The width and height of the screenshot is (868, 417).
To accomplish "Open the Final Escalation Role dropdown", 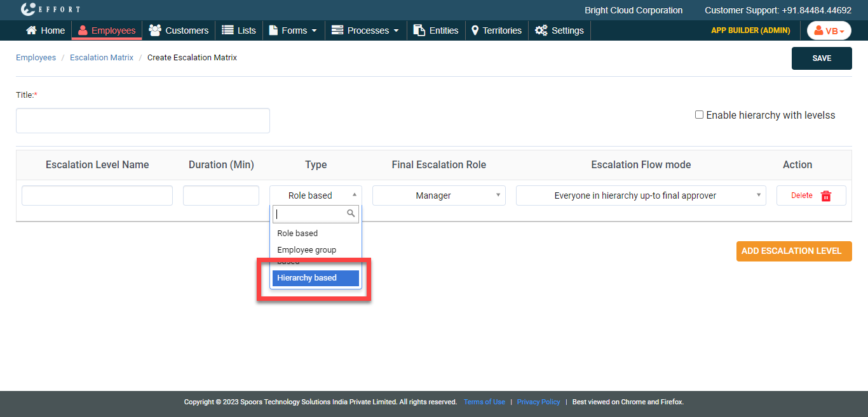I will coord(438,195).
